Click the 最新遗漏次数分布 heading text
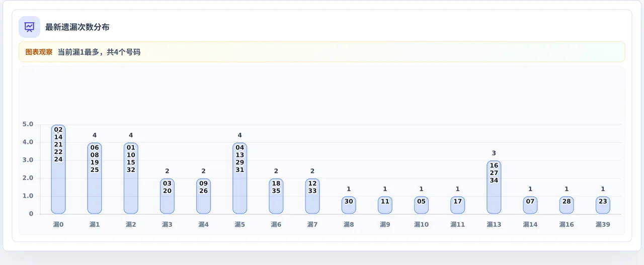This screenshot has height=265, width=644. [77, 27]
